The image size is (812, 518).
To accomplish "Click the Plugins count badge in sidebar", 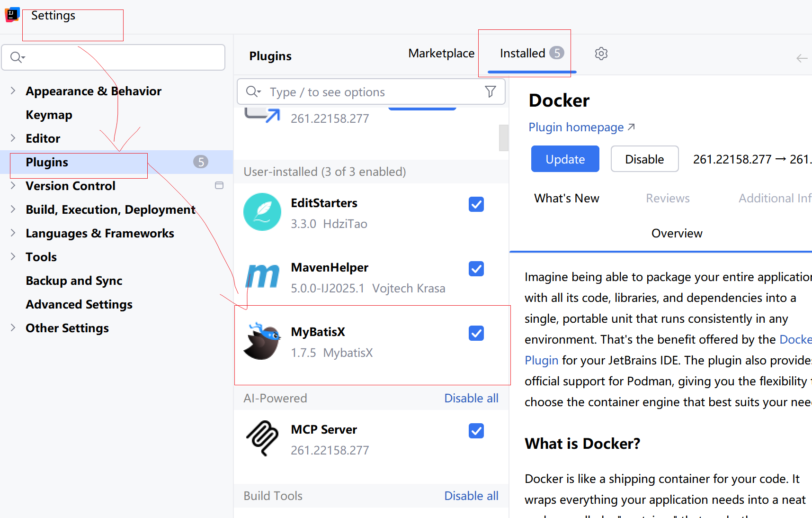I will pos(201,162).
